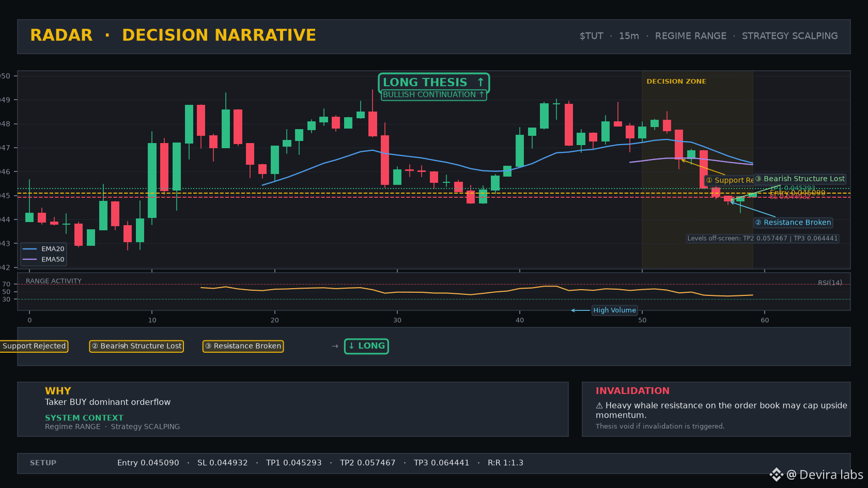Click the Resistance Broken chart annotation
The height and width of the screenshot is (488, 868).
tap(793, 223)
